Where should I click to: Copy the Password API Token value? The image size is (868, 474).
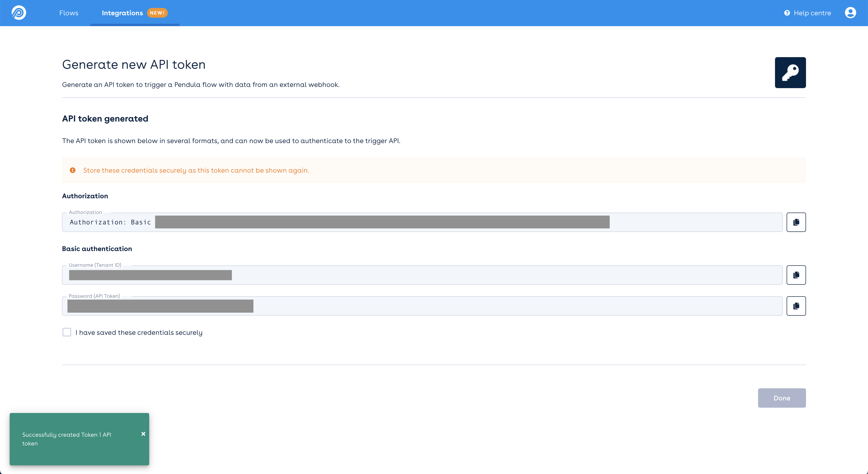tap(796, 306)
